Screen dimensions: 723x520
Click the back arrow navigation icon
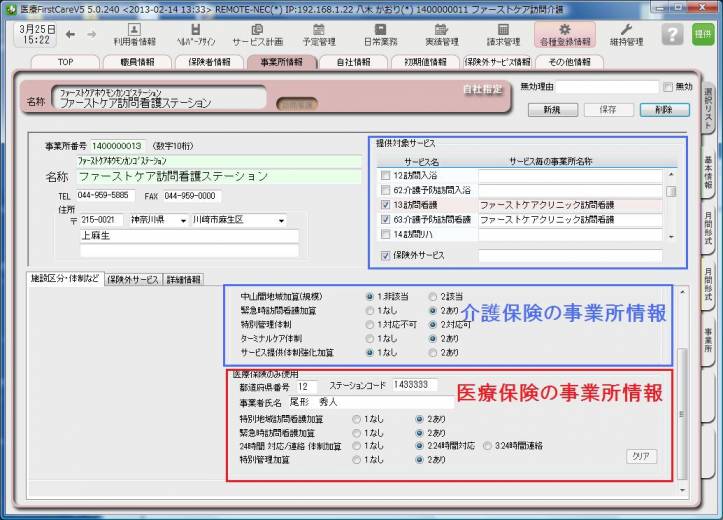(70, 34)
